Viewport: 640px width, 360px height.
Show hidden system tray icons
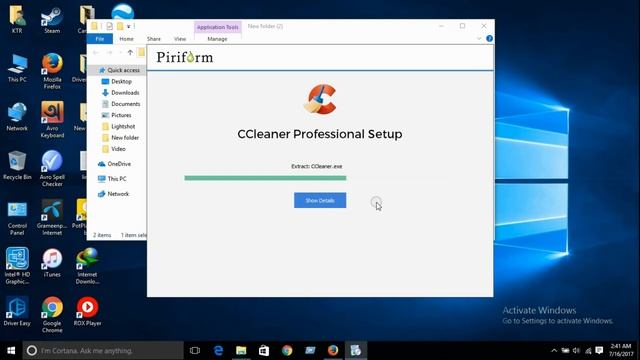pyautogui.click(x=554, y=351)
